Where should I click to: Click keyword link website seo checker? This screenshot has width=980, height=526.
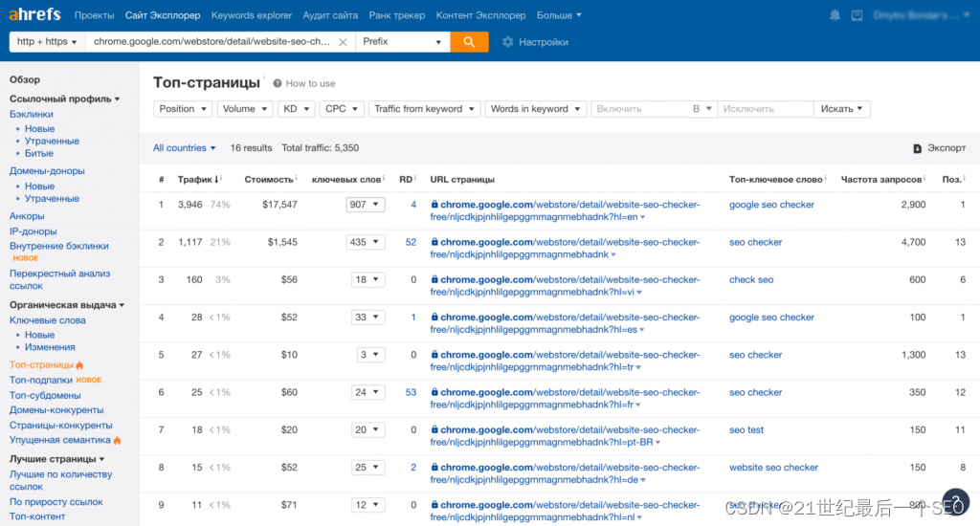pyautogui.click(x=773, y=468)
